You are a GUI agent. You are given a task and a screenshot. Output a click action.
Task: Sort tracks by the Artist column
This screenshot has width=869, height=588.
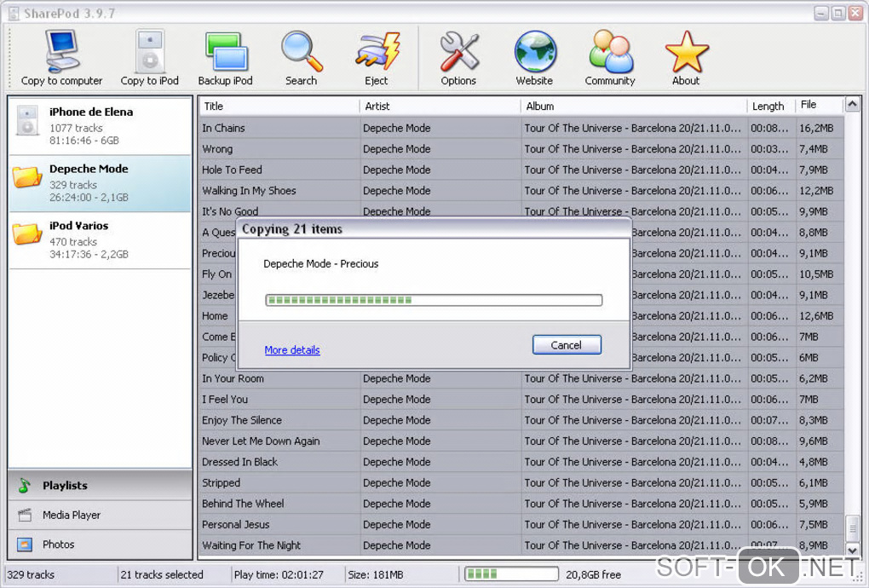pyautogui.click(x=440, y=106)
